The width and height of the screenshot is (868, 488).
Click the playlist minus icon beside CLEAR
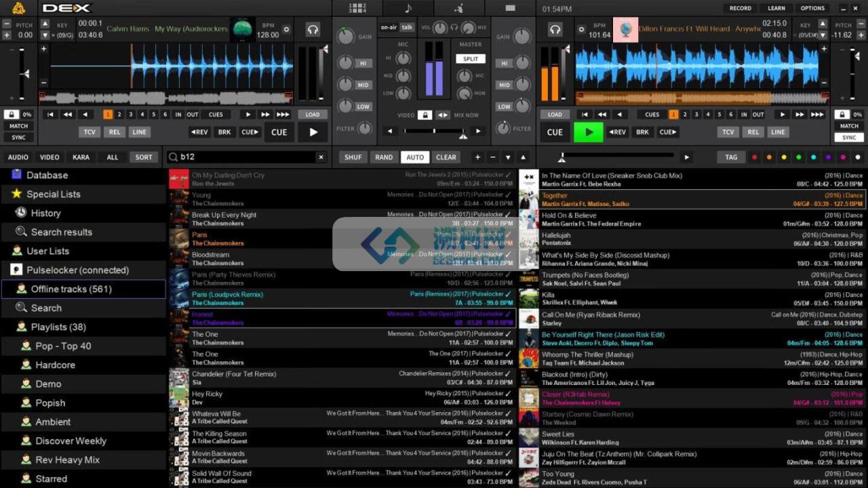pyautogui.click(x=493, y=157)
